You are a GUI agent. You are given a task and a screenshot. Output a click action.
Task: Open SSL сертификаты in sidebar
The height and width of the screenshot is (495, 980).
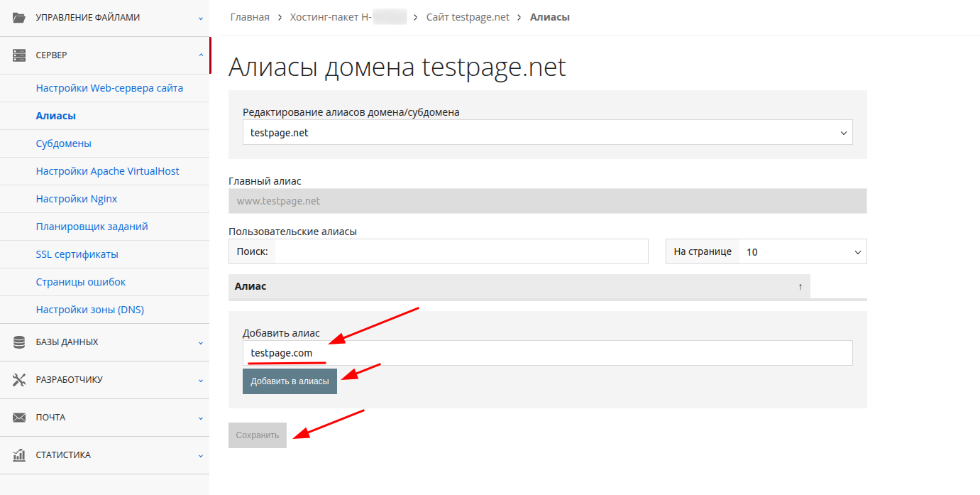[x=77, y=254]
